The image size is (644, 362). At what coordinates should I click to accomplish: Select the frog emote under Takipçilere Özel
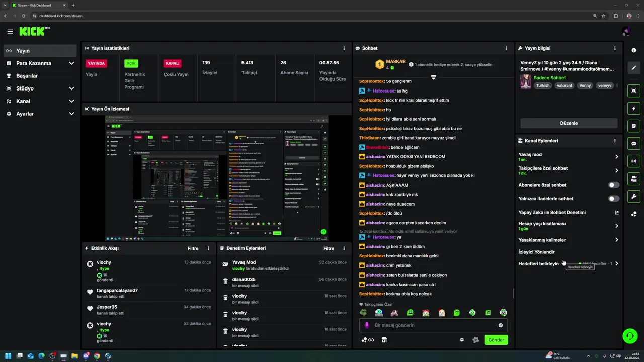[x=363, y=312]
